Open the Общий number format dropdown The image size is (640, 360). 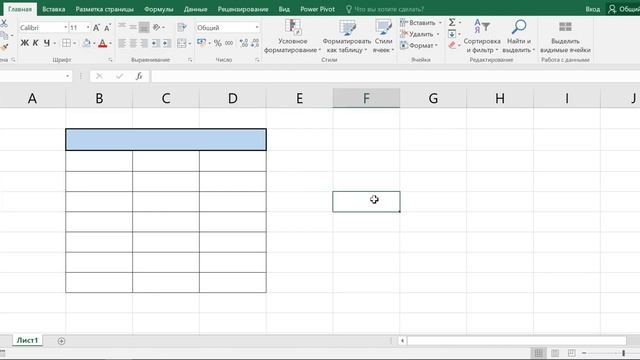tap(257, 27)
